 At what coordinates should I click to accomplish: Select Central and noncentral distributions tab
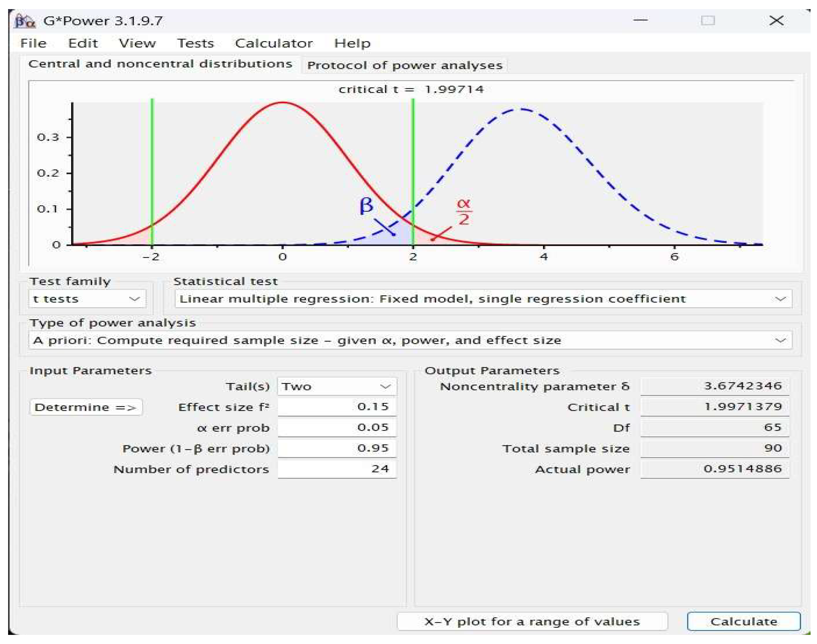tap(160, 64)
